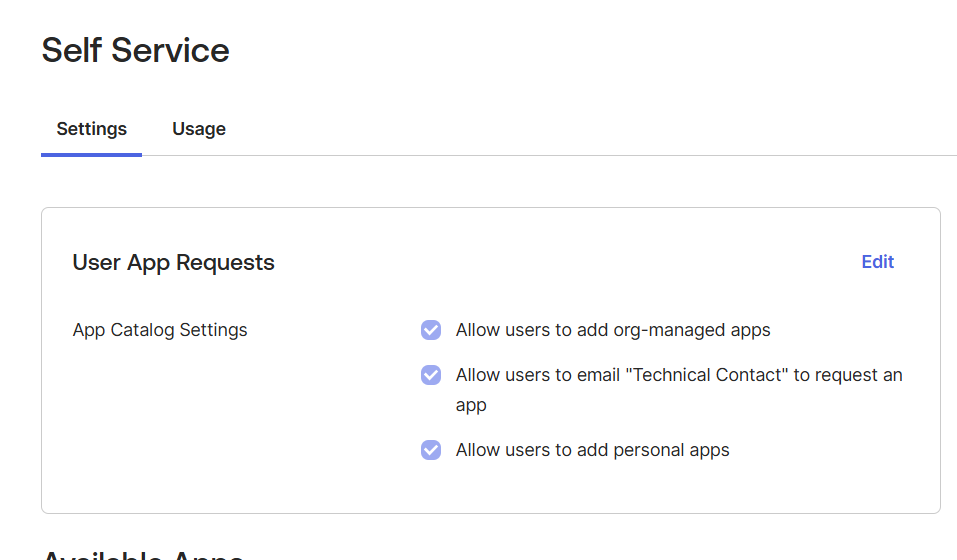This screenshot has width=957, height=560.
Task: Switch to the Usage tab
Action: 198,129
